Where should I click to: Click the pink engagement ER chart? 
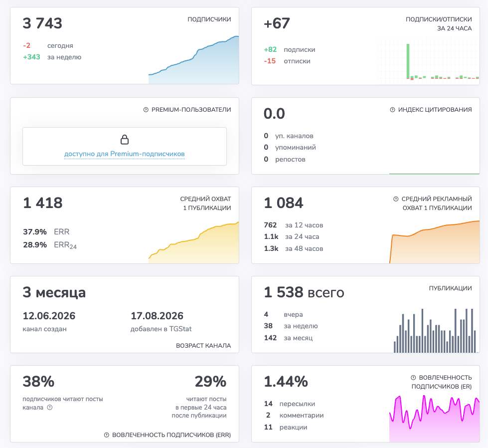tap(435, 419)
